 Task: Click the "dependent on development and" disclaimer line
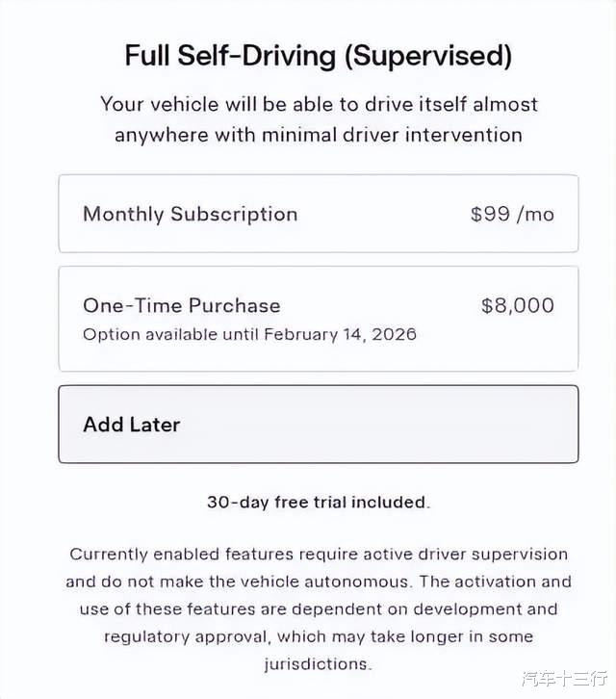(x=318, y=609)
